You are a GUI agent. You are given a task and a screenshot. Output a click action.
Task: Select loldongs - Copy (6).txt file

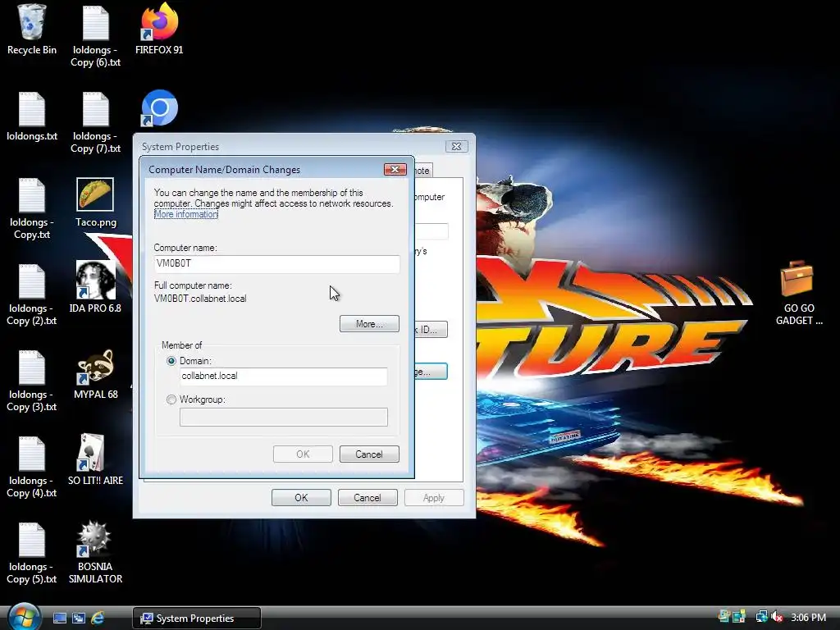point(95,35)
